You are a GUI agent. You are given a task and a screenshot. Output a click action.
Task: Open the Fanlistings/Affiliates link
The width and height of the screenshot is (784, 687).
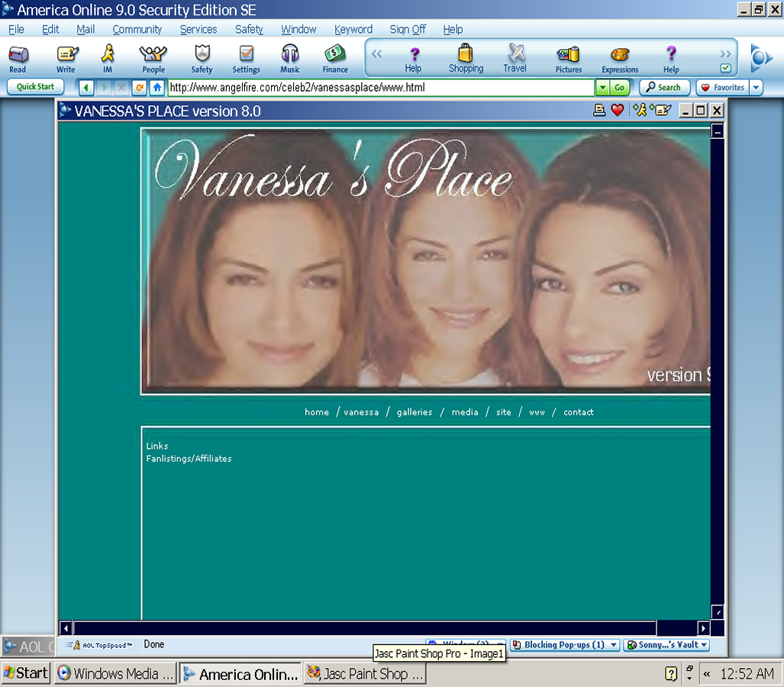click(189, 459)
